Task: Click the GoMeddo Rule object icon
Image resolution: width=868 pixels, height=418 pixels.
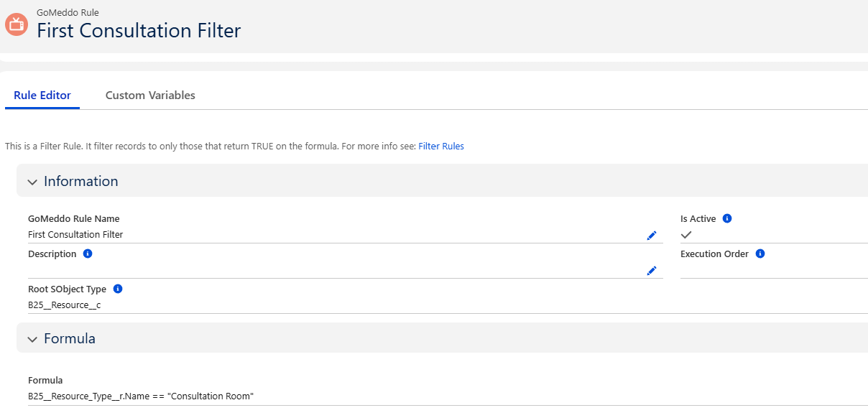Action: pyautogui.click(x=16, y=24)
